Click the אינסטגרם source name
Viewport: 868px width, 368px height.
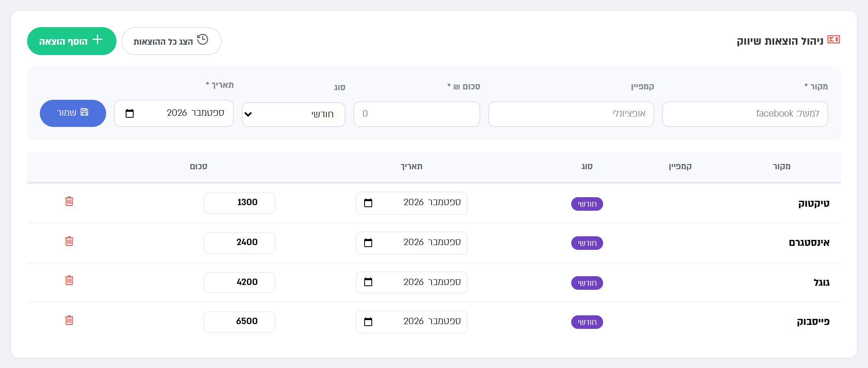[809, 243]
